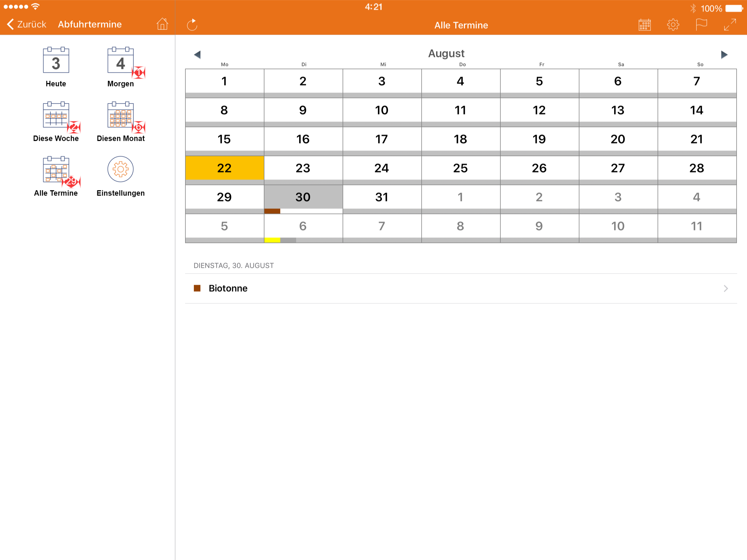747x560 pixels.
Task: Tap the flag icon in toolbar
Action: click(701, 25)
